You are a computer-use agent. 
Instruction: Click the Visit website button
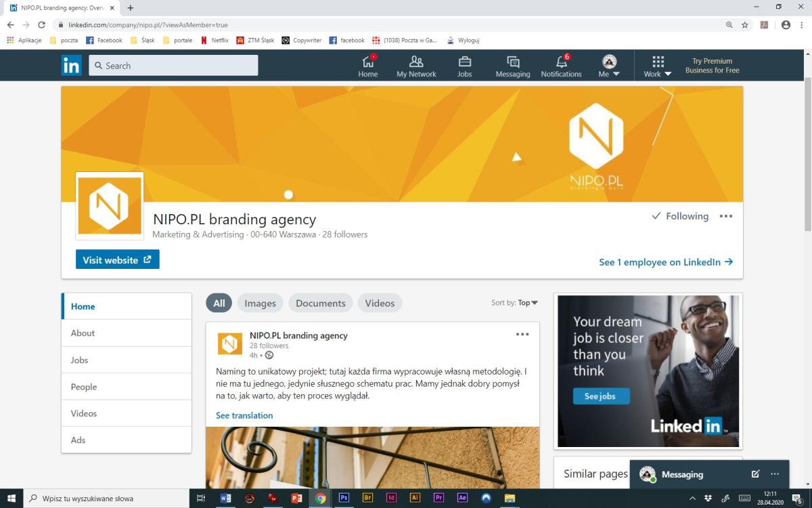pos(117,260)
